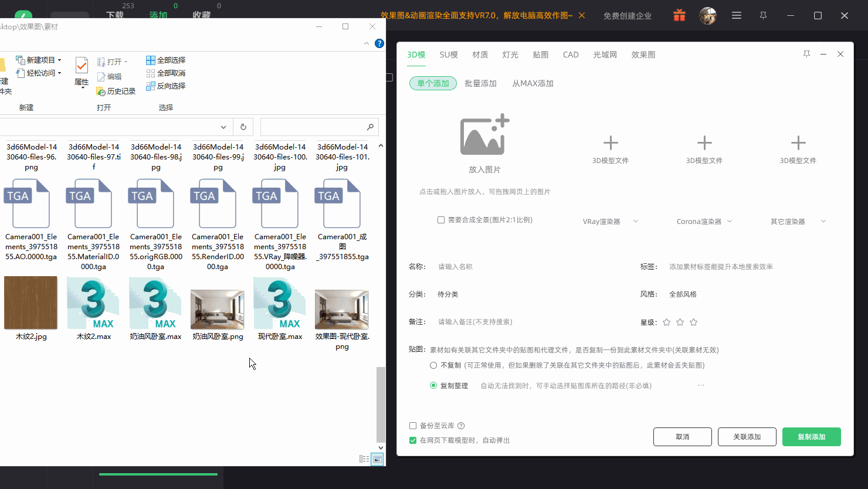The width and height of the screenshot is (868, 489).
Task: Open the user avatar profile
Action: click(x=708, y=16)
